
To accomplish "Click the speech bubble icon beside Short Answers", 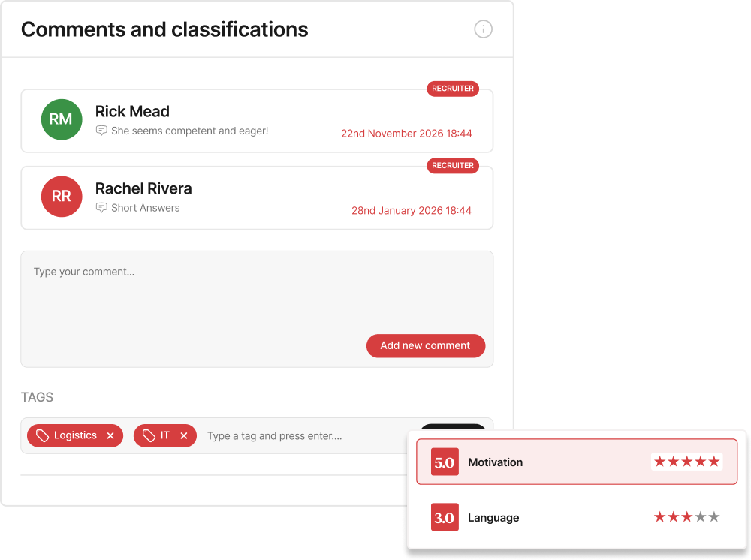I will coord(101,208).
